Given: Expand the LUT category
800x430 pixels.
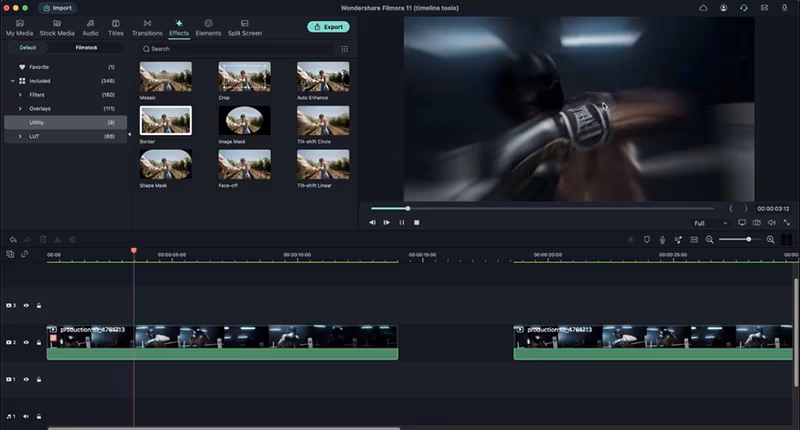Looking at the screenshot, I should coord(20,136).
